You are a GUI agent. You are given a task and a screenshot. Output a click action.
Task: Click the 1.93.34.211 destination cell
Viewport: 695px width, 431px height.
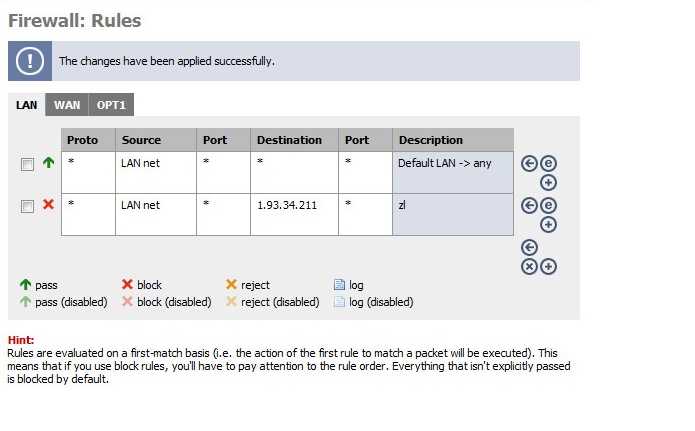pos(294,215)
